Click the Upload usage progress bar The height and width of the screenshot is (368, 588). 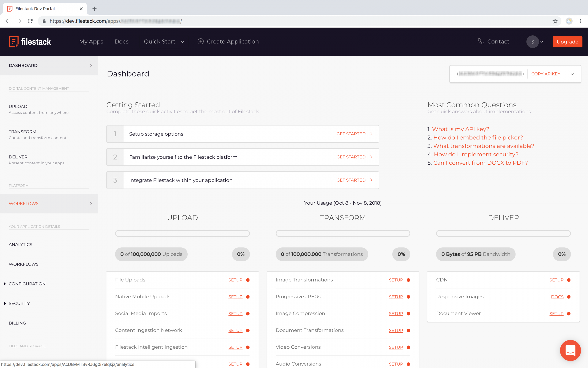click(x=183, y=233)
